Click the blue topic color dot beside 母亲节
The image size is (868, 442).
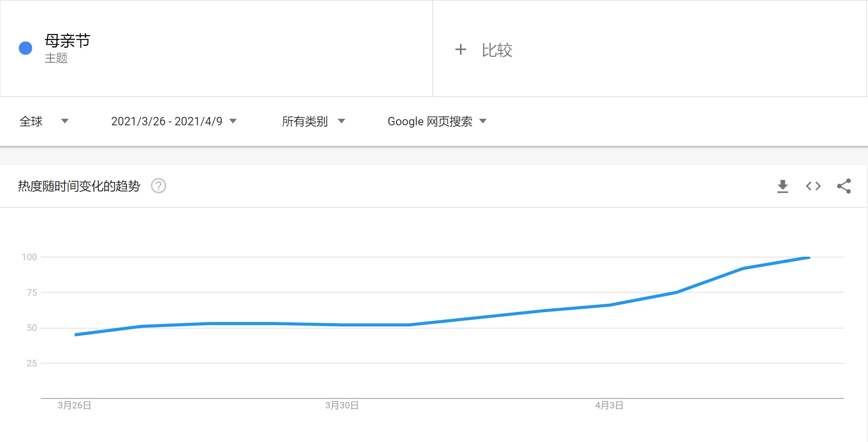point(25,47)
